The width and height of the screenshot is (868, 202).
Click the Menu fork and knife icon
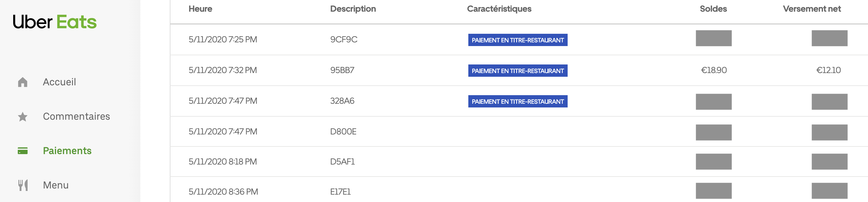pos(21,185)
